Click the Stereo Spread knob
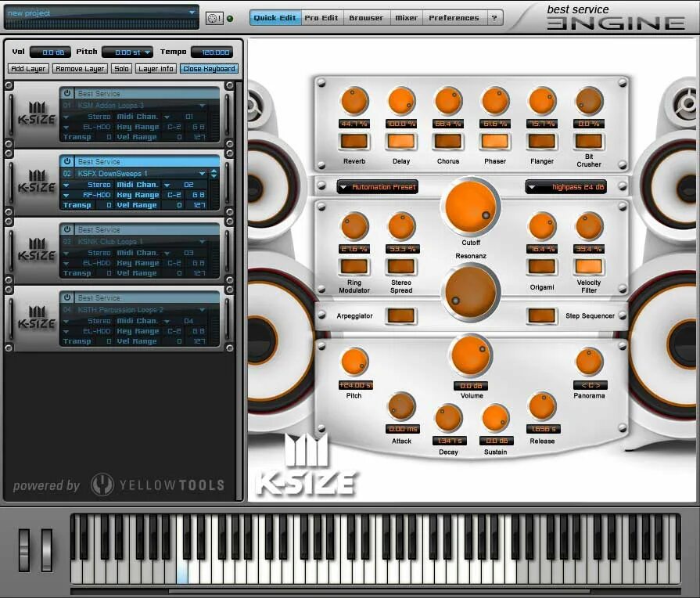Viewport: 700px width, 598px height. click(401, 226)
